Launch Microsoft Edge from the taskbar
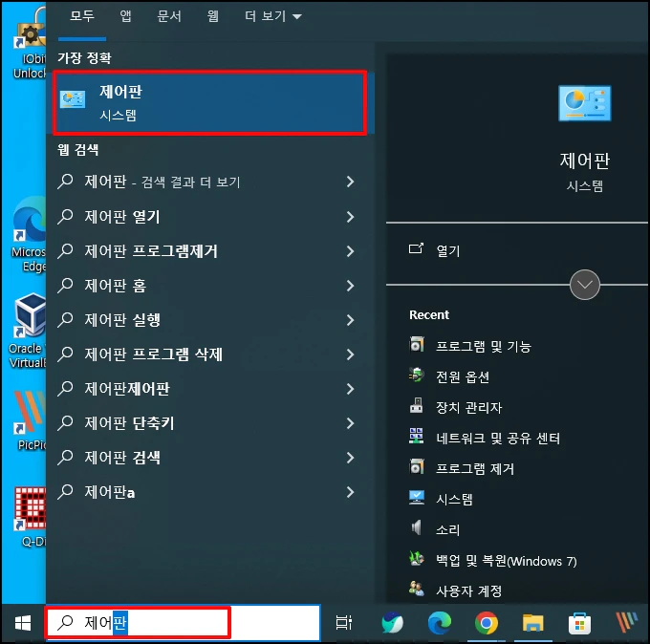This screenshot has height=644, width=650. (440, 623)
